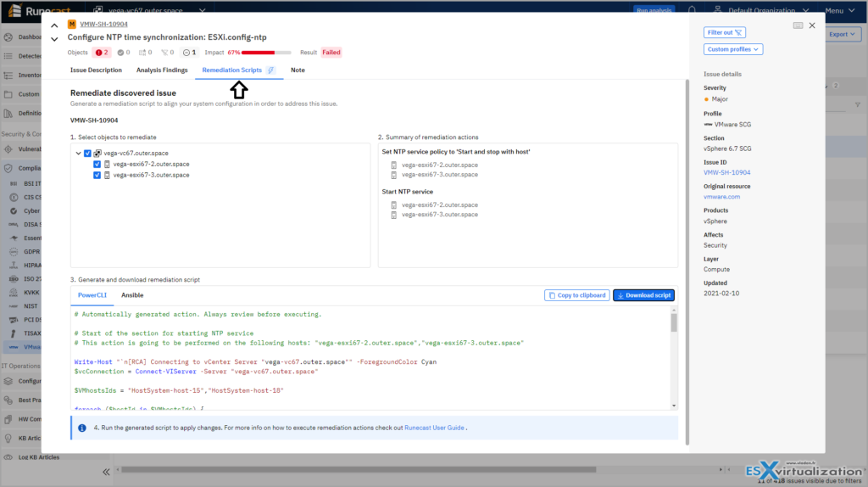Uncheck vega-esxi67-2.outer.space host checkbox

(97, 165)
